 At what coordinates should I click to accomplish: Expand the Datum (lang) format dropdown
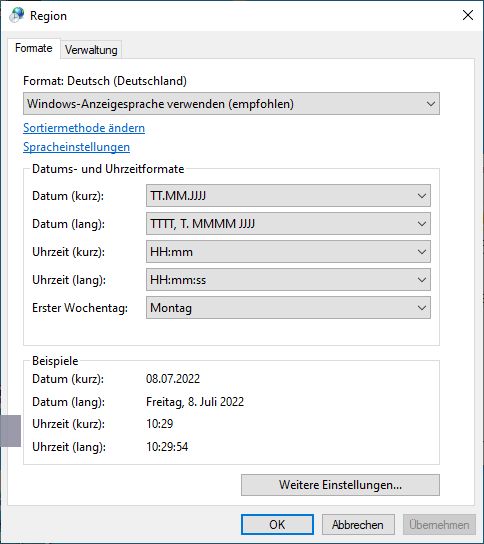[x=288, y=224]
